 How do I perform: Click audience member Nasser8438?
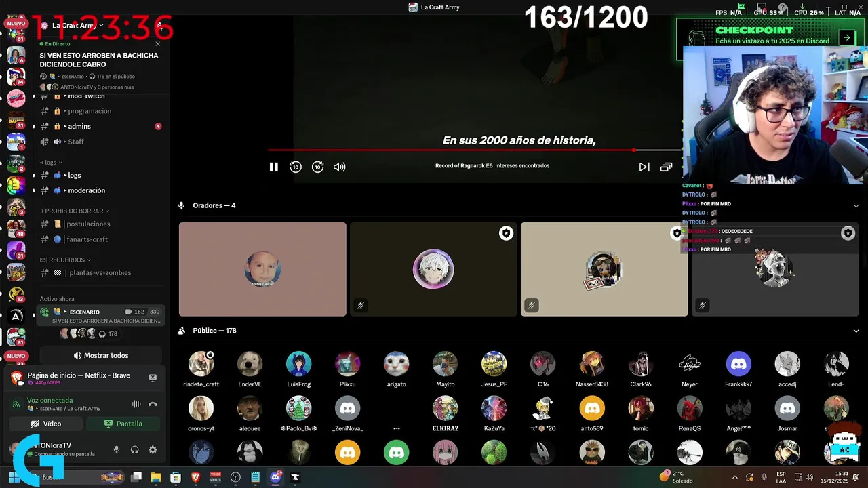(592, 369)
